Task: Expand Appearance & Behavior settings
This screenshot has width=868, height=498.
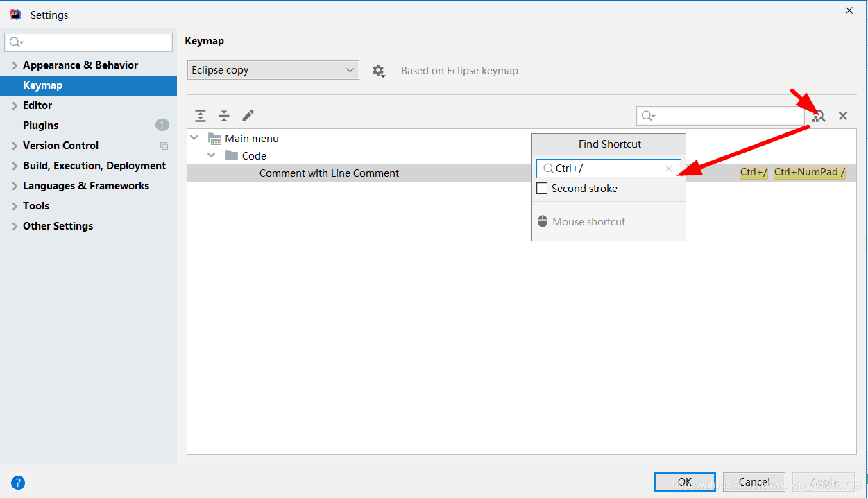Action: click(15, 65)
